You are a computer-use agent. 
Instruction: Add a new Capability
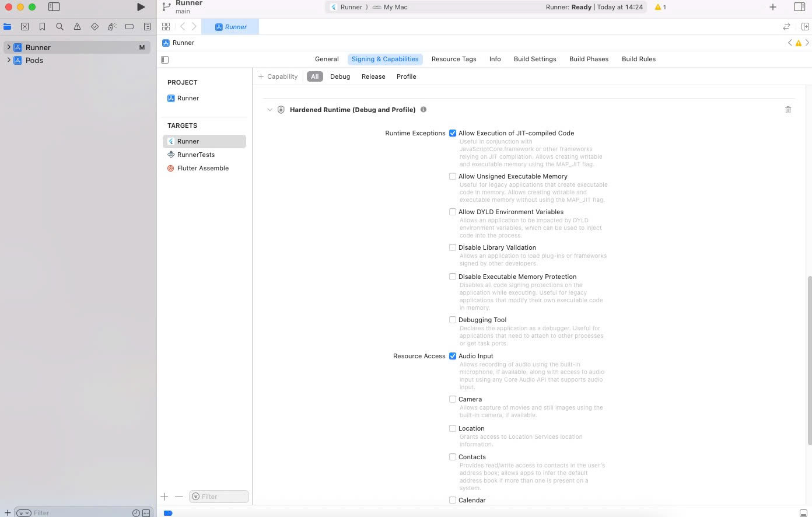pos(278,76)
